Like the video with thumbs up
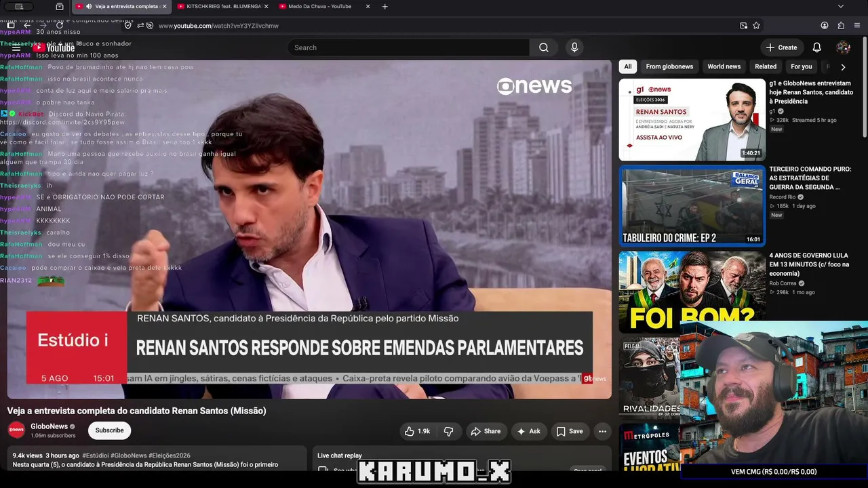 [x=417, y=431]
